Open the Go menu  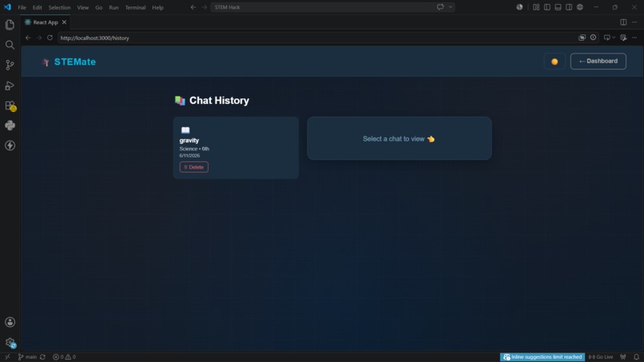tap(98, 7)
